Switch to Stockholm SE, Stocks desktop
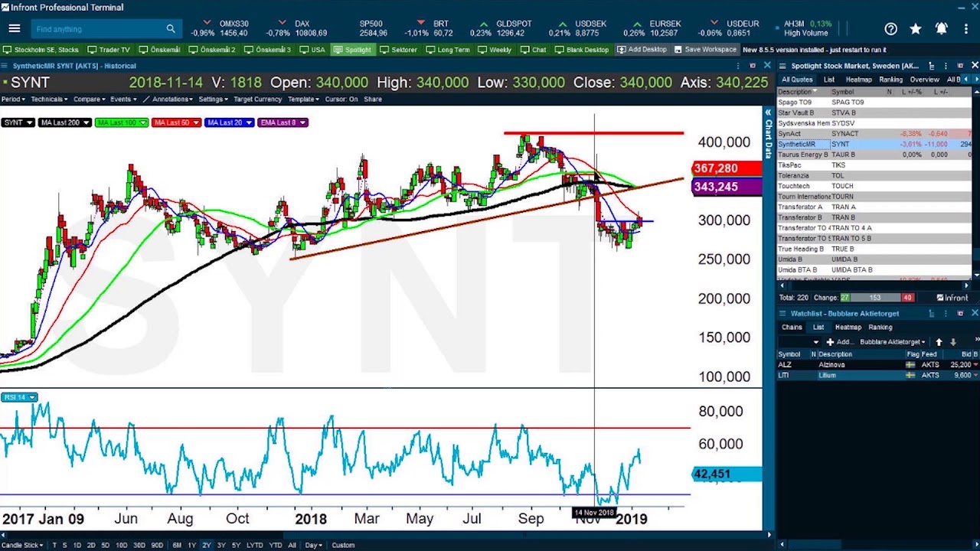Viewport: 980px width, 551px height. 41,50
